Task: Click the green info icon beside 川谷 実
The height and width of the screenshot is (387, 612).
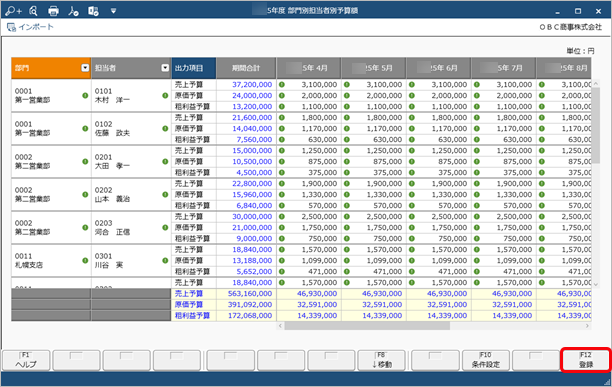Action: 165,260
